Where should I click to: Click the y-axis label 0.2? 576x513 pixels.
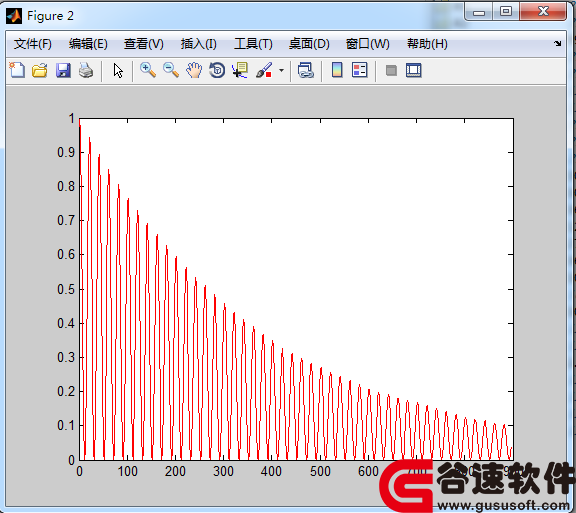click(66, 391)
